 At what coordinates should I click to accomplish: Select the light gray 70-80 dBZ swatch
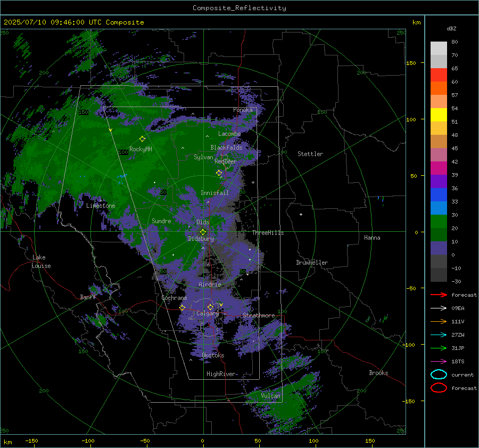(x=439, y=48)
